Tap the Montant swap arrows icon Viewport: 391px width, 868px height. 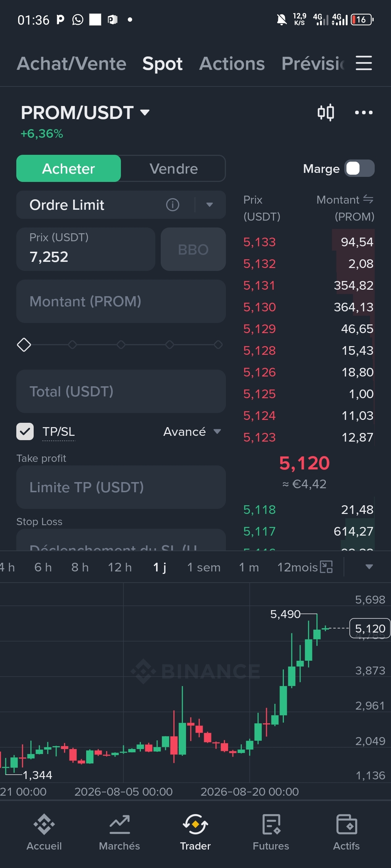[x=368, y=199]
